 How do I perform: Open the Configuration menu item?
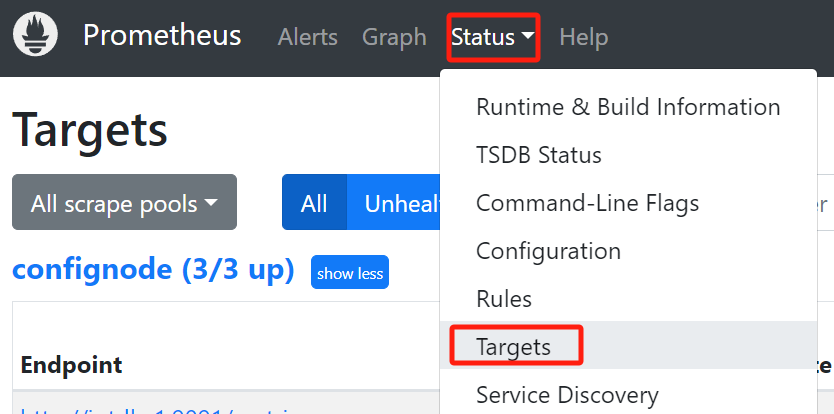548,251
